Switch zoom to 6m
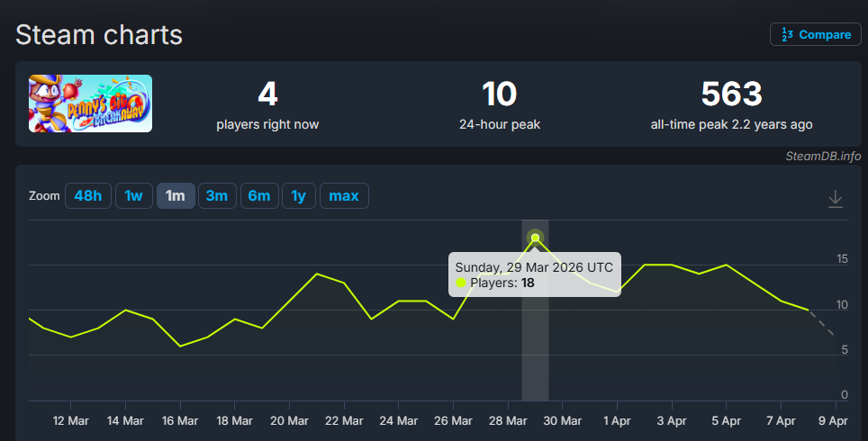 (x=259, y=196)
